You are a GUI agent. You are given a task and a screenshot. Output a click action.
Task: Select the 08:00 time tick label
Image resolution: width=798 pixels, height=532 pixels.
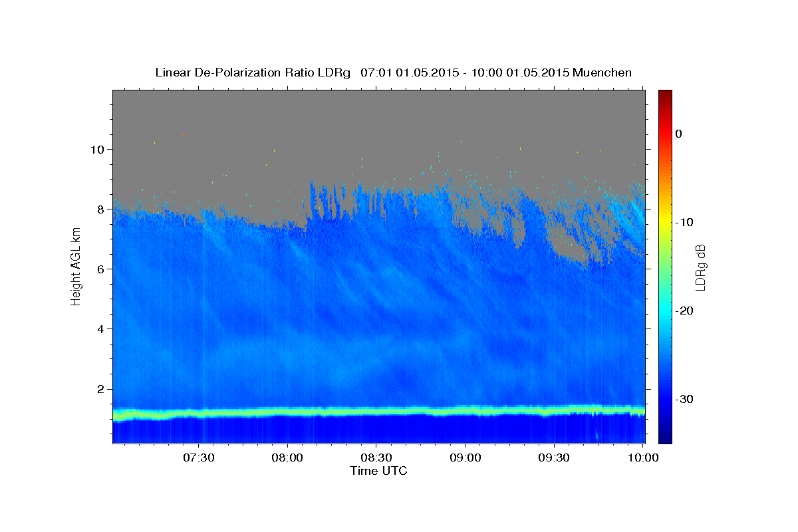[x=287, y=458]
